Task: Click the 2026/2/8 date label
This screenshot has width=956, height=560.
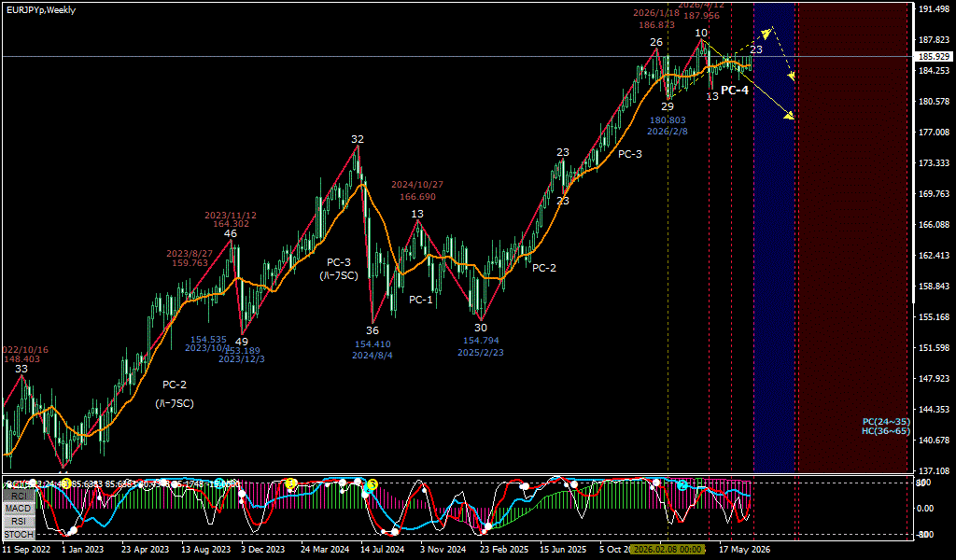Action: 668,131
